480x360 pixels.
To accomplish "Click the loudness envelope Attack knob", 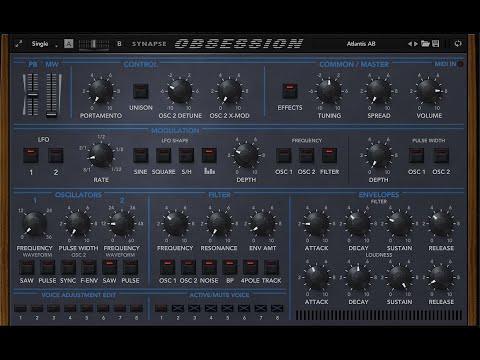I will (x=316, y=277).
